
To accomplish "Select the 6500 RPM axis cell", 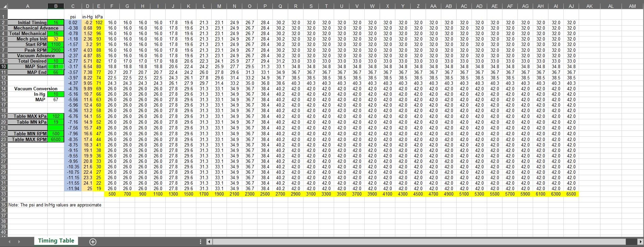I will click(571, 194).
